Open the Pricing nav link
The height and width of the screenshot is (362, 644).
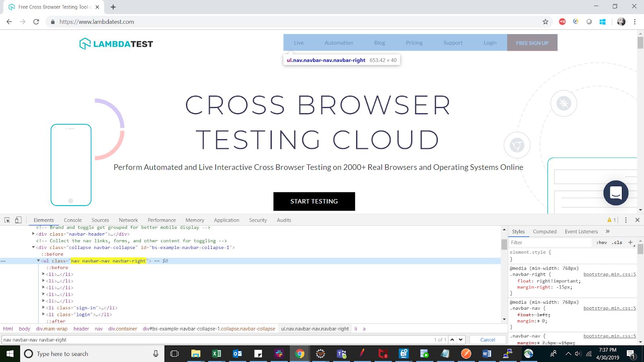(414, 43)
